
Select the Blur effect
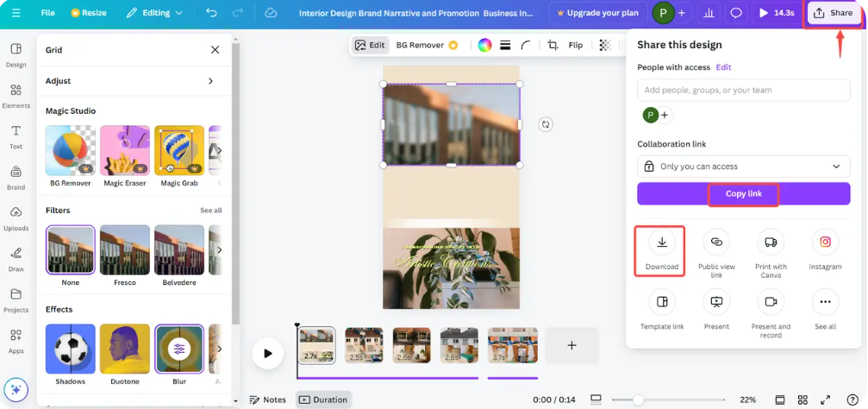click(179, 349)
